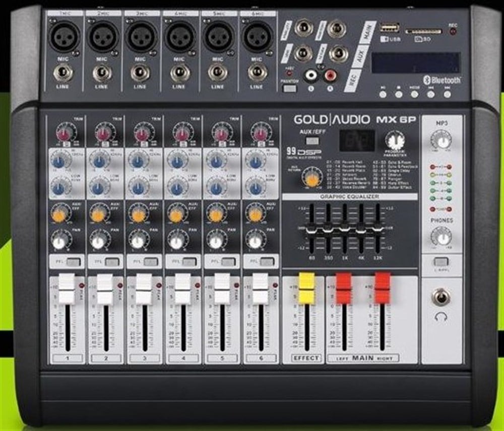The image size is (504, 431).
Task: Click the REC indicator LED
Action: tap(453, 31)
